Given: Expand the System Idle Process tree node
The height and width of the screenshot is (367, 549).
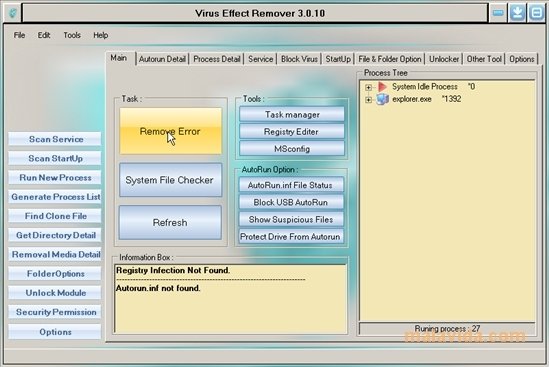Looking at the screenshot, I should [x=368, y=87].
